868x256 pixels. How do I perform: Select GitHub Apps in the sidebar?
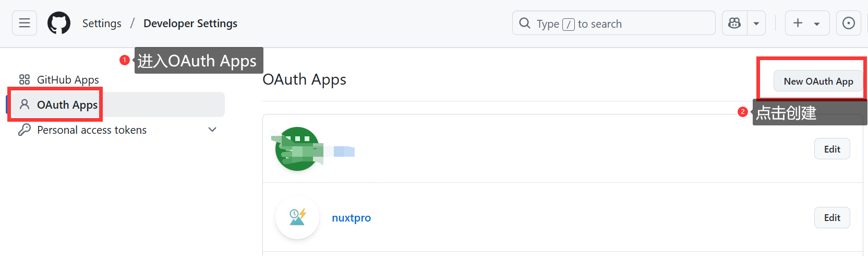(68, 80)
